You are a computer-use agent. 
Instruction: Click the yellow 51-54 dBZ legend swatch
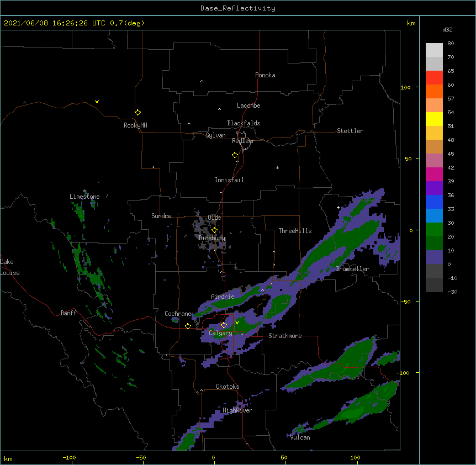434,119
